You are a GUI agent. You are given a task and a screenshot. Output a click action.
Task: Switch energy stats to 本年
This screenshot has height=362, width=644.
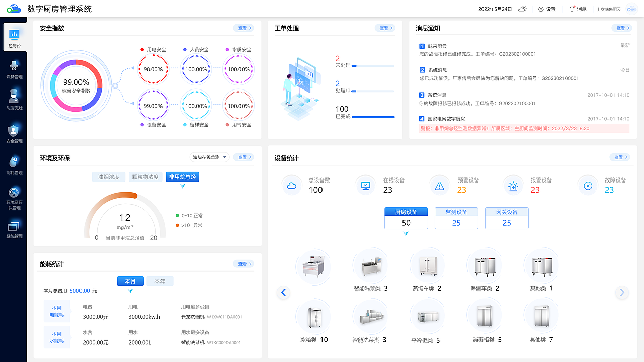(x=160, y=281)
